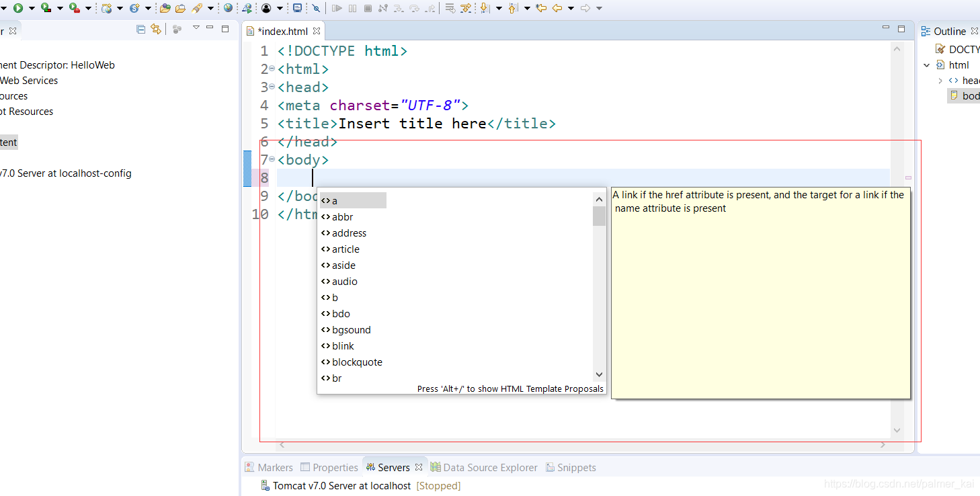Screen dimensions: 980x496
Task: Click the Resume debug icon
Action: pyautogui.click(x=337, y=8)
